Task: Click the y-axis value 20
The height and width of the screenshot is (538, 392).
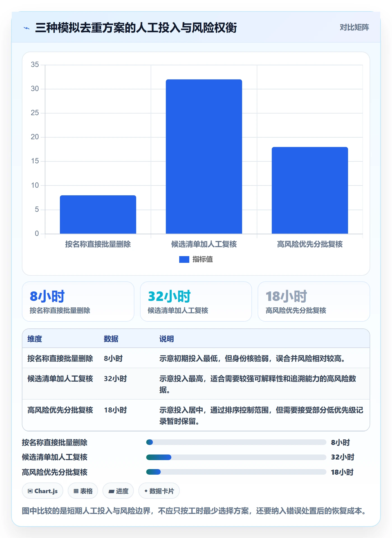Action: tap(35, 137)
